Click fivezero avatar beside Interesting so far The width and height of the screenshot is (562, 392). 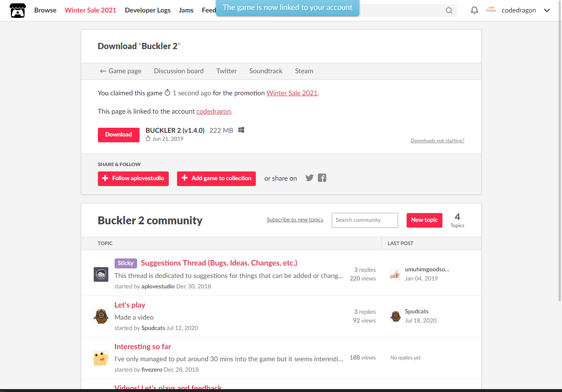click(101, 358)
